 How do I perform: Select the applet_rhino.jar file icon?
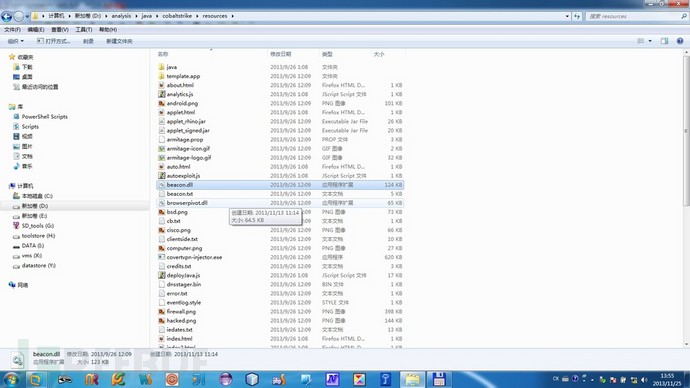point(161,121)
